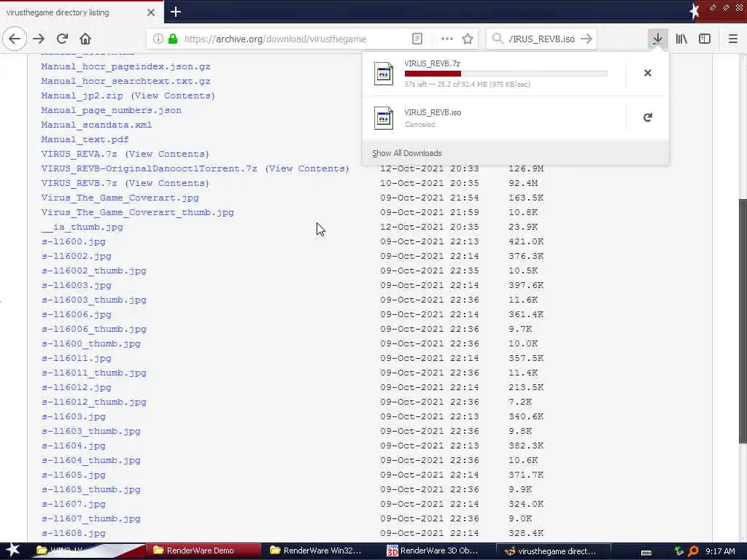Open s-116006.jpg image link

click(76, 314)
